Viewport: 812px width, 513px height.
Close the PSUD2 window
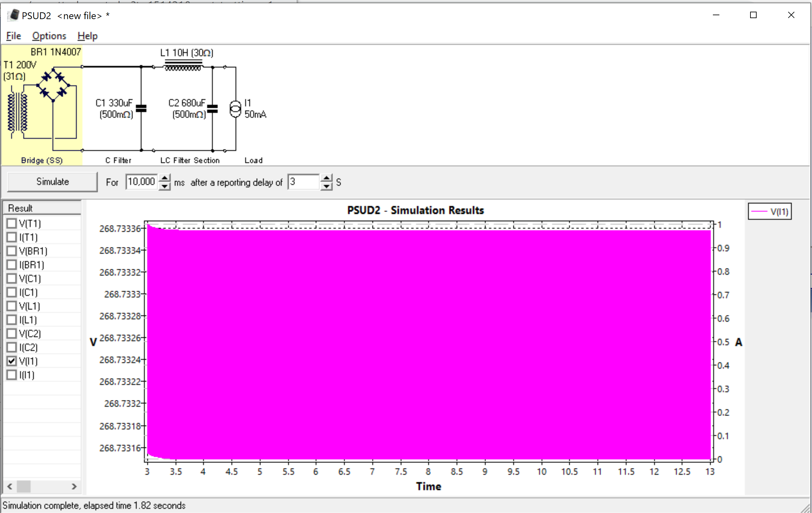pyautogui.click(x=791, y=15)
